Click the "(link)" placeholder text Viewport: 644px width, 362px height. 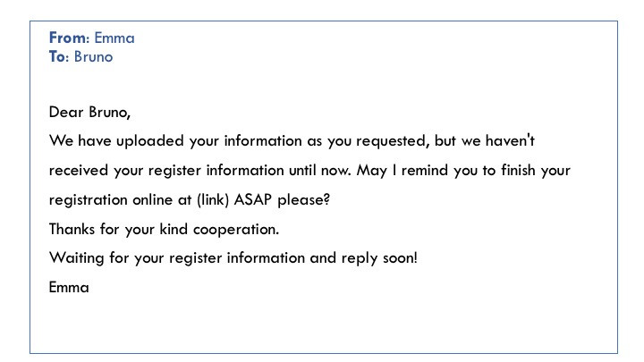[213, 199]
